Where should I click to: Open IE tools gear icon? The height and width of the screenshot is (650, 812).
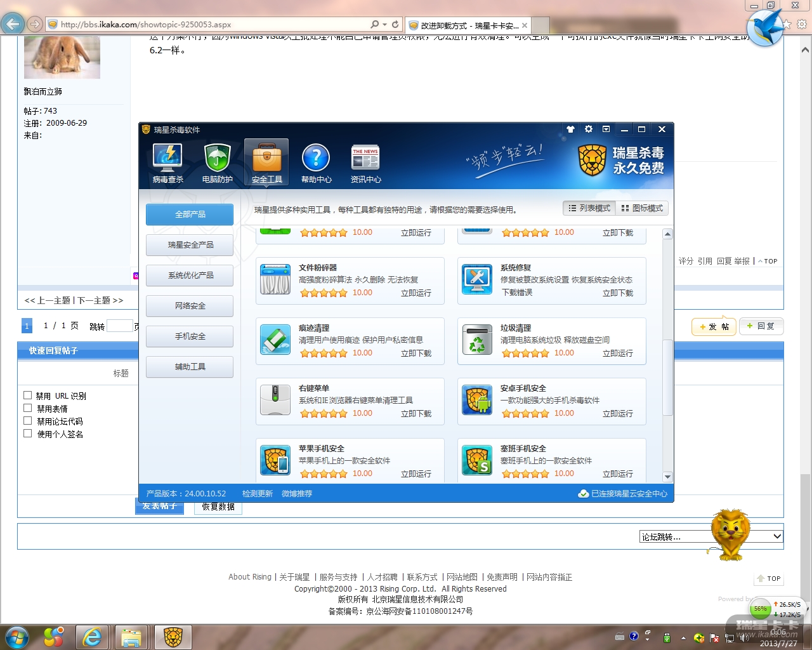[x=802, y=24]
